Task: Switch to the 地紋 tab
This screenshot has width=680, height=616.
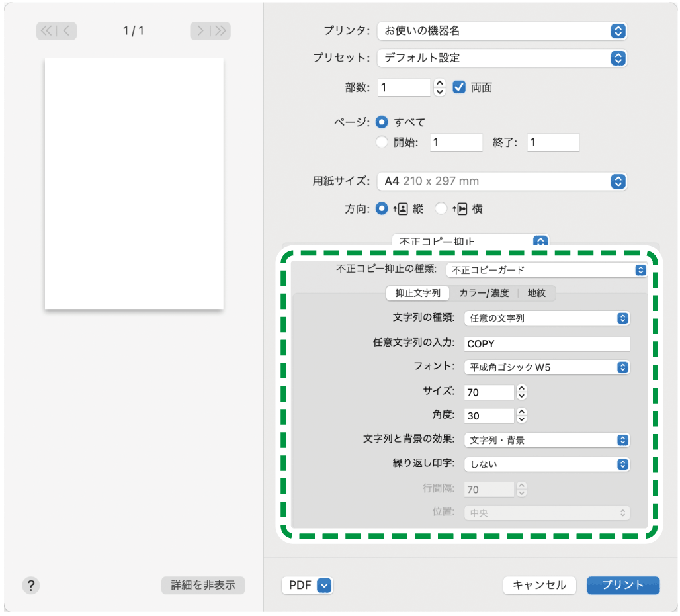Action: click(x=536, y=294)
